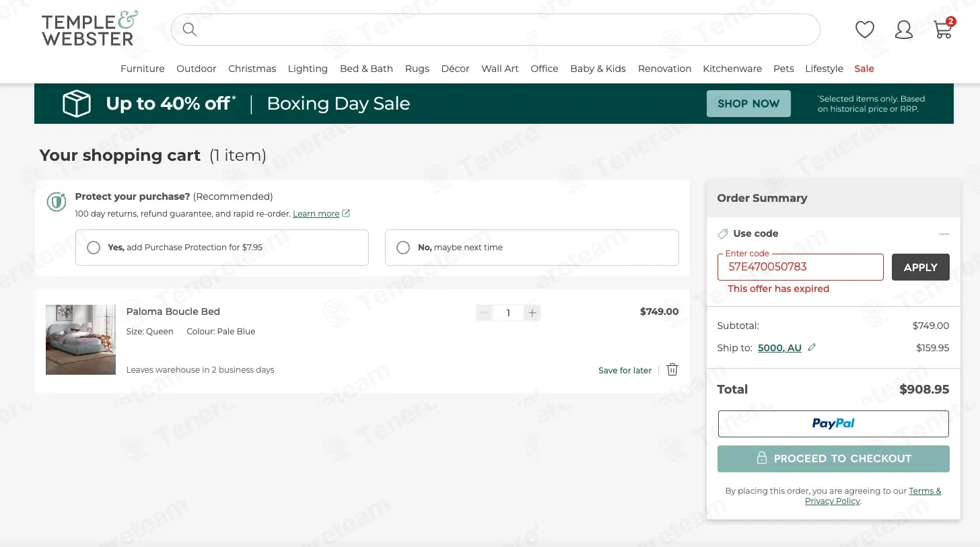Delete Paloma Boucle Bed with trash icon
Viewport: 980px width, 547px height.
click(672, 369)
